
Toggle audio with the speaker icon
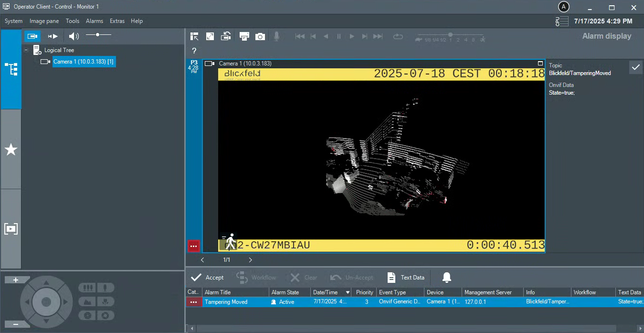pos(74,36)
